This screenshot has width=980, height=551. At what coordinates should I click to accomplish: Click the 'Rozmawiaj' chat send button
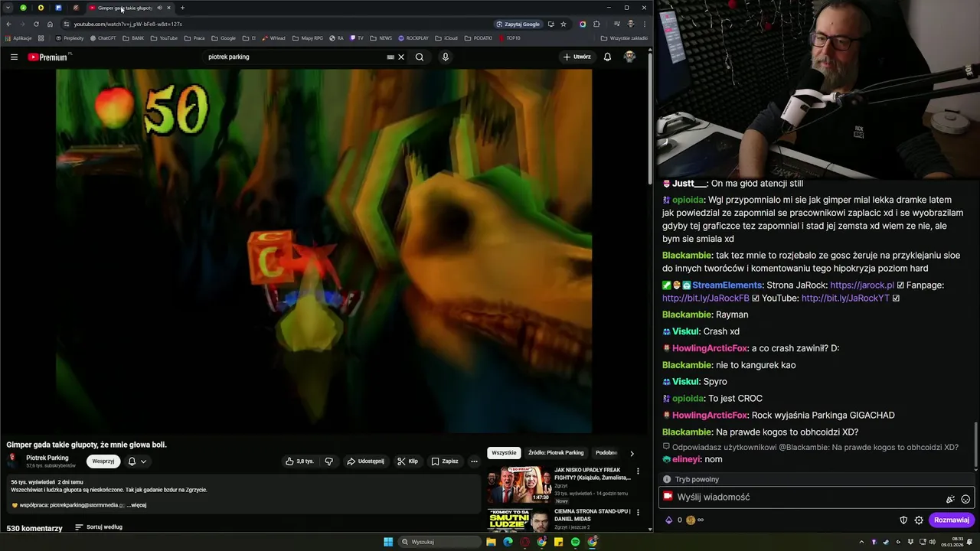[x=952, y=520]
